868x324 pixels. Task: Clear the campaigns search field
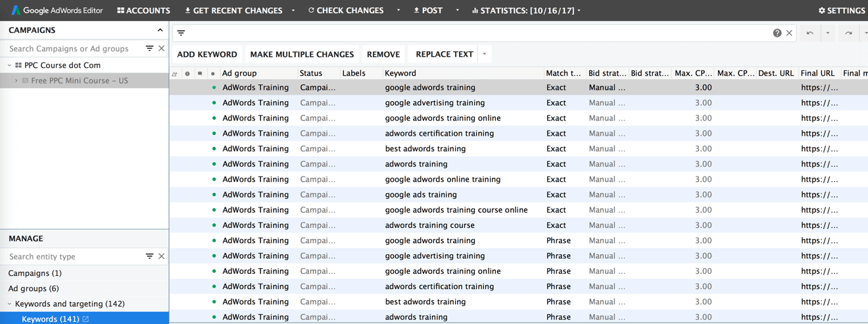click(x=162, y=49)
